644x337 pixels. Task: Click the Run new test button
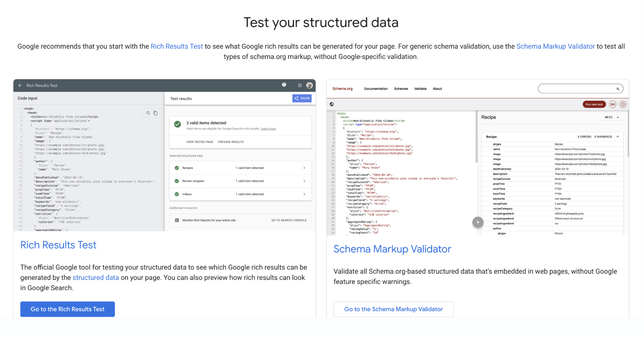click(x=594, y=104)
